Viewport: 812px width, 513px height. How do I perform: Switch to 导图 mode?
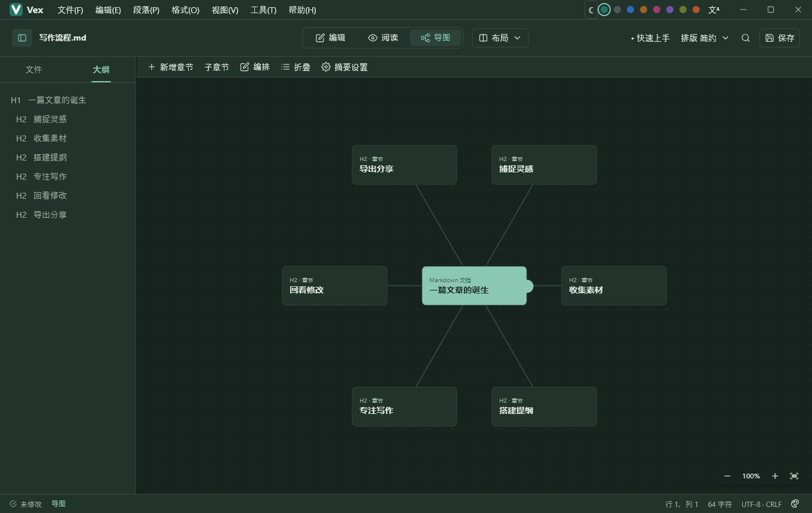(x=435, y=38)
